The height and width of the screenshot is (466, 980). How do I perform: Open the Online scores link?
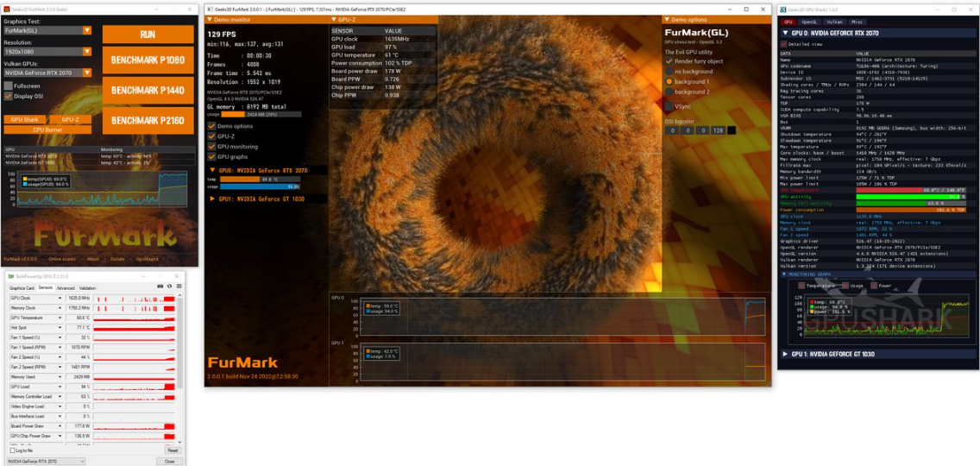coord(63,259)
